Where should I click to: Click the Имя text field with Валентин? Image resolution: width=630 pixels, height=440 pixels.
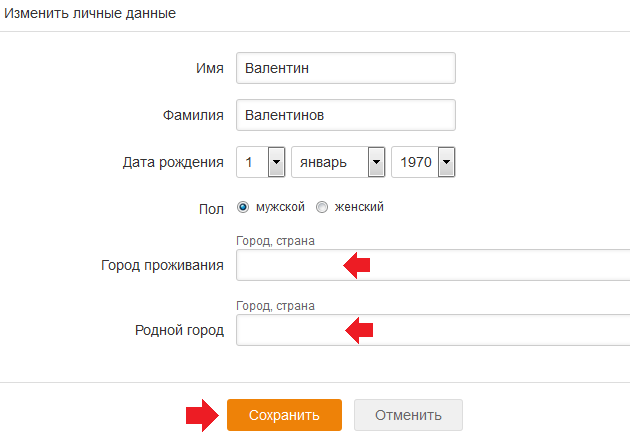point(346,68)
